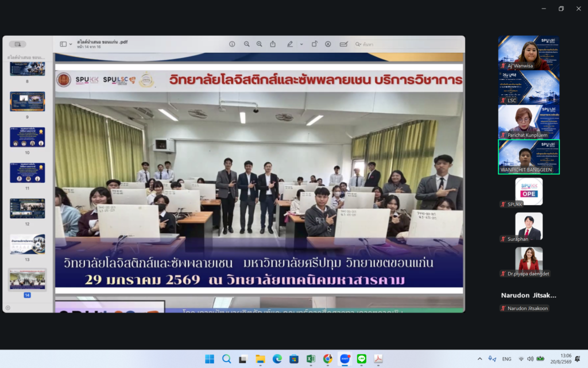Open the clock and date panel
588x368 pixels.
point(561,359)
